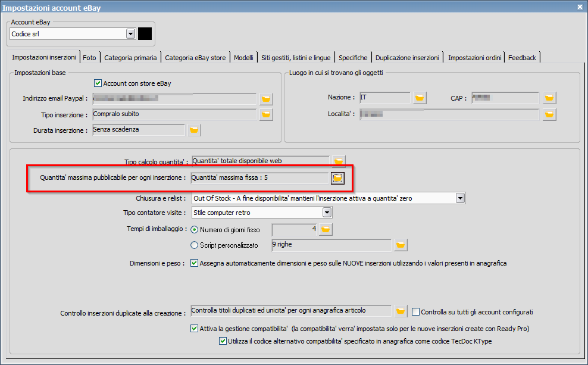Open folder icon beside Script personalizzato field
The height and width of the screenshot is (365, 588).
point(401,245)
